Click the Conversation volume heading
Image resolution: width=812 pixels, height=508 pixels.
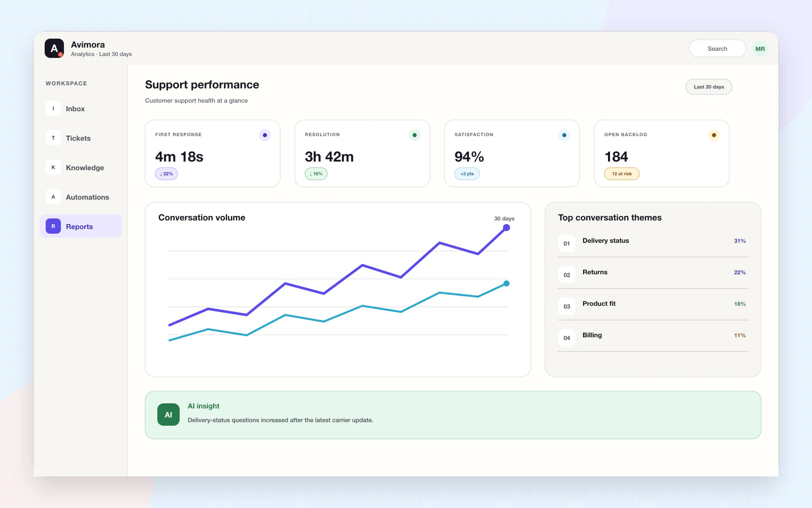[201, 217]
